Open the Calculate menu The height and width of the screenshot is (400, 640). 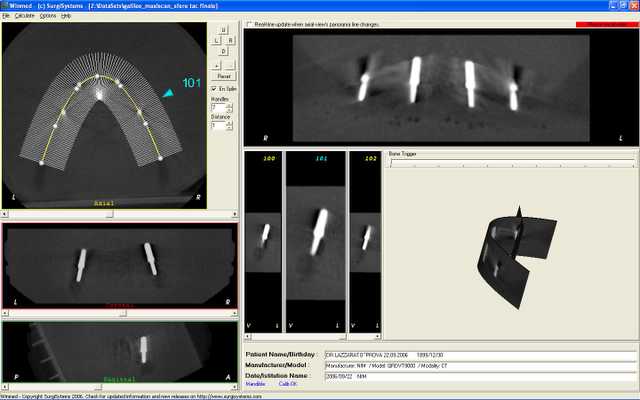coord(24,16)
